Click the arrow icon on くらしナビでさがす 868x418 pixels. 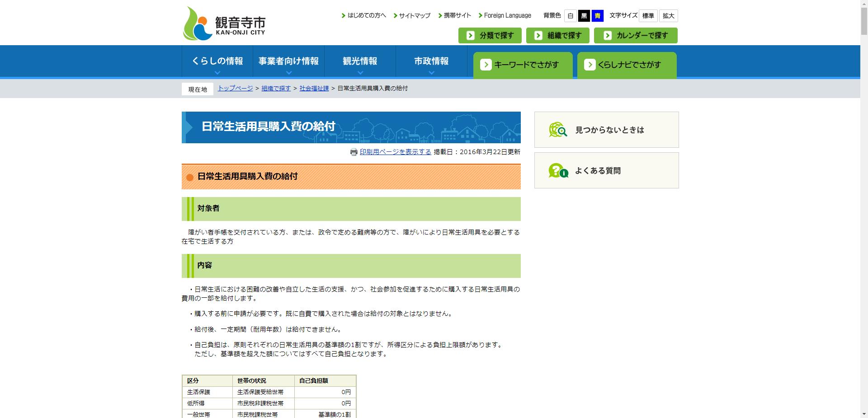pos(590,65)
